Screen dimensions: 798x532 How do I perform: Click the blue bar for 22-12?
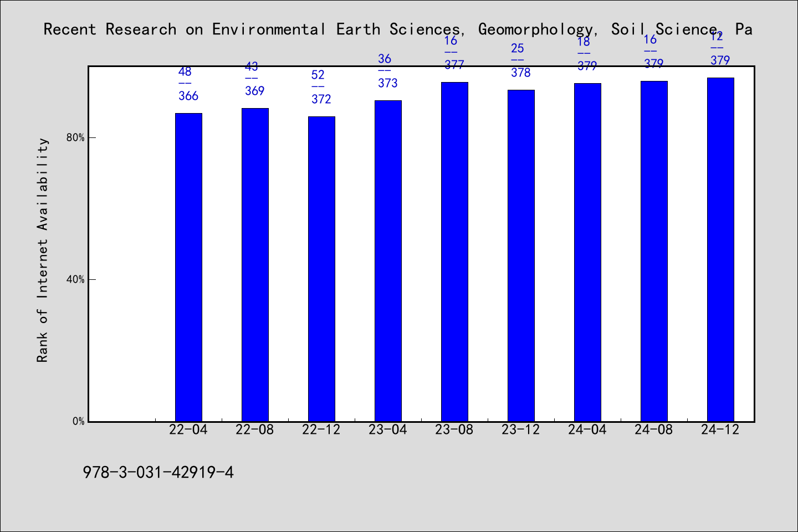[321, 269]
